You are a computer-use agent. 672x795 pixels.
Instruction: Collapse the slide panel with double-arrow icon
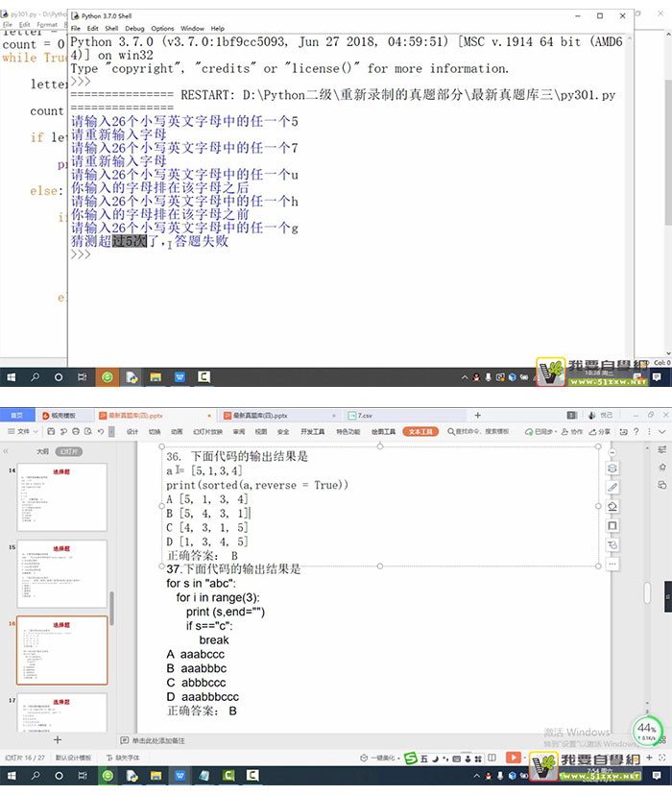[6, 450]
